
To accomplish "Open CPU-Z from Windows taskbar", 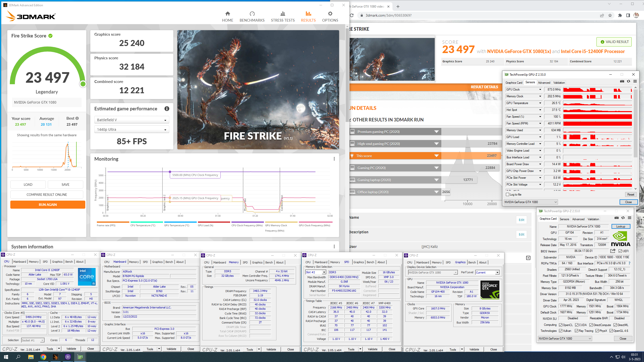I will point(68,357).
